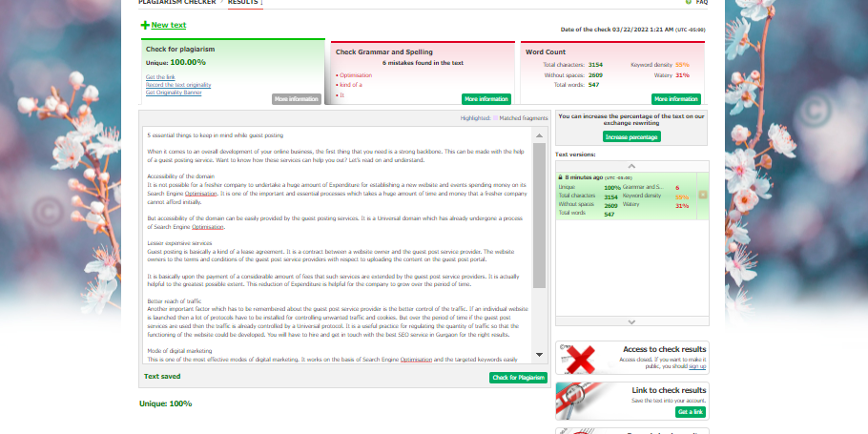This screenshot has width=868, height=434.
Task: Click the Unique 100.00% value
Action: point(188,62)
